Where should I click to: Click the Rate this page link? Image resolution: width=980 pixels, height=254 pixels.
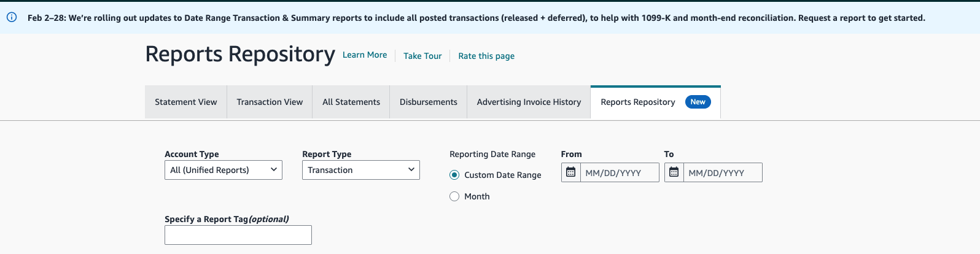486,56
